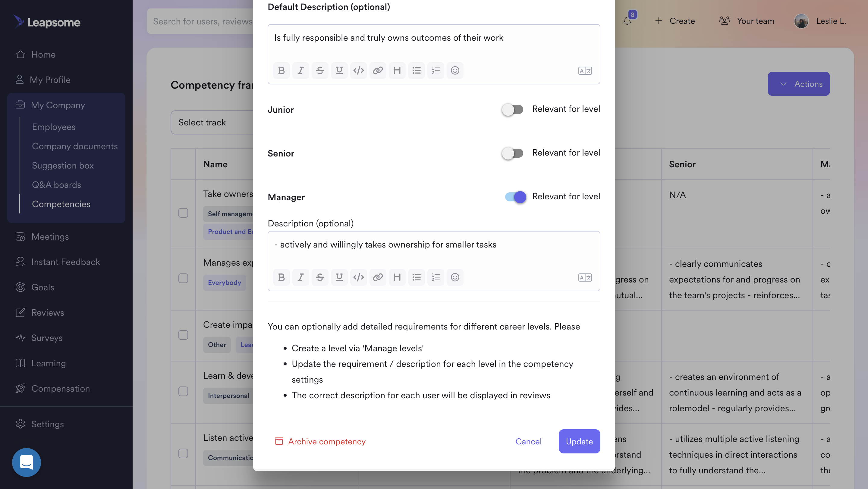Click the Leapsome logo
Viewport: 868px width, 489px height.
(x=47, y=22)
